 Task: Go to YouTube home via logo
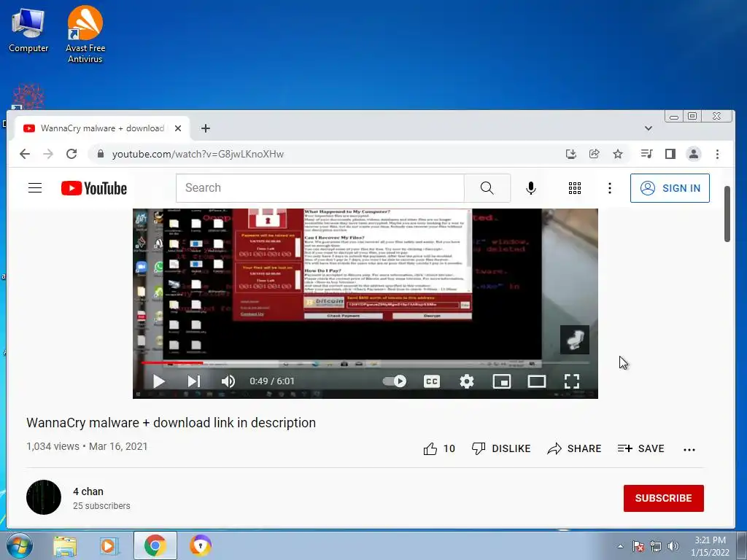(x=94, y=188)
